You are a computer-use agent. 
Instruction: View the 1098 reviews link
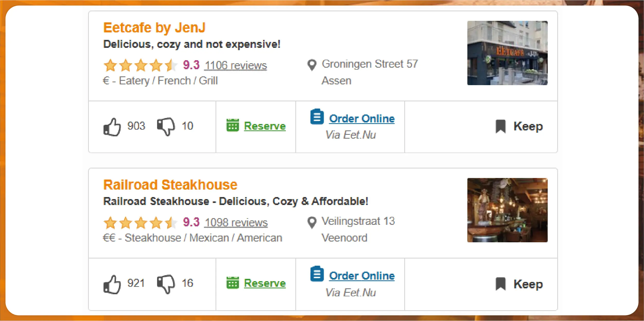236,222
